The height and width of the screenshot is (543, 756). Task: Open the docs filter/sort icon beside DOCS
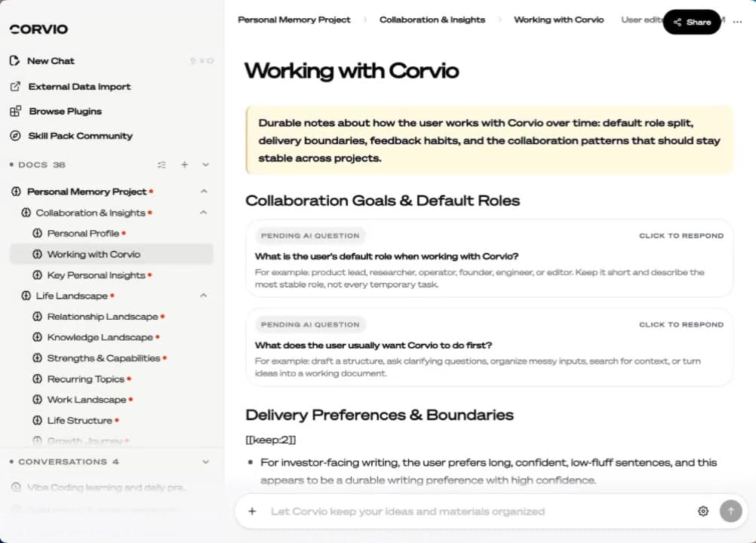tap(161, 164)
